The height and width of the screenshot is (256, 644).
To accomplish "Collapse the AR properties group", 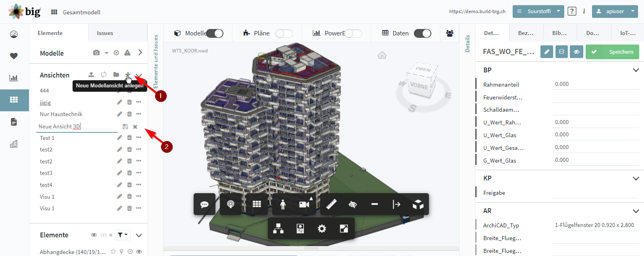I will pyautogui.click(x=636, y=211).
